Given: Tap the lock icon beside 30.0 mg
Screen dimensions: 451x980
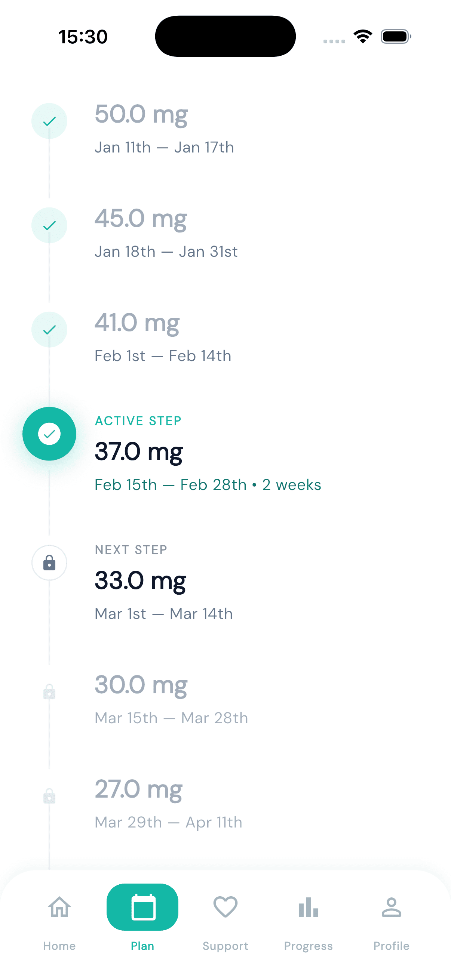Looking at the screenshot, I should 49,691.
